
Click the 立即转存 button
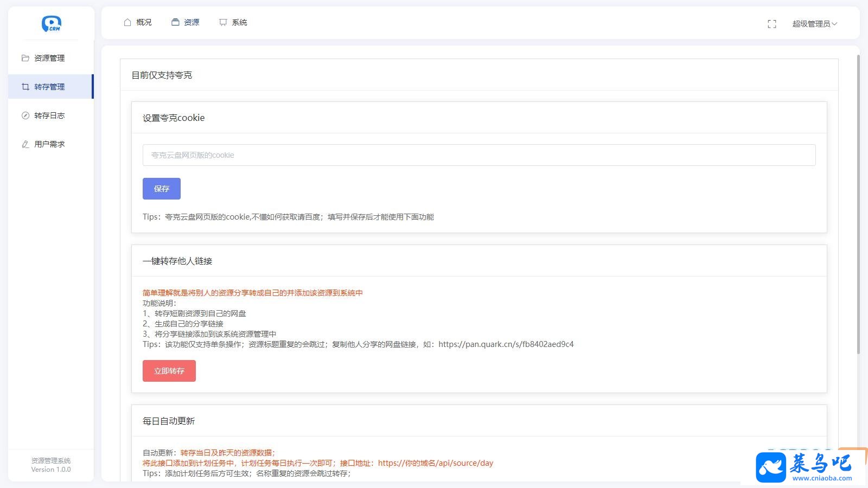(169, 371)
